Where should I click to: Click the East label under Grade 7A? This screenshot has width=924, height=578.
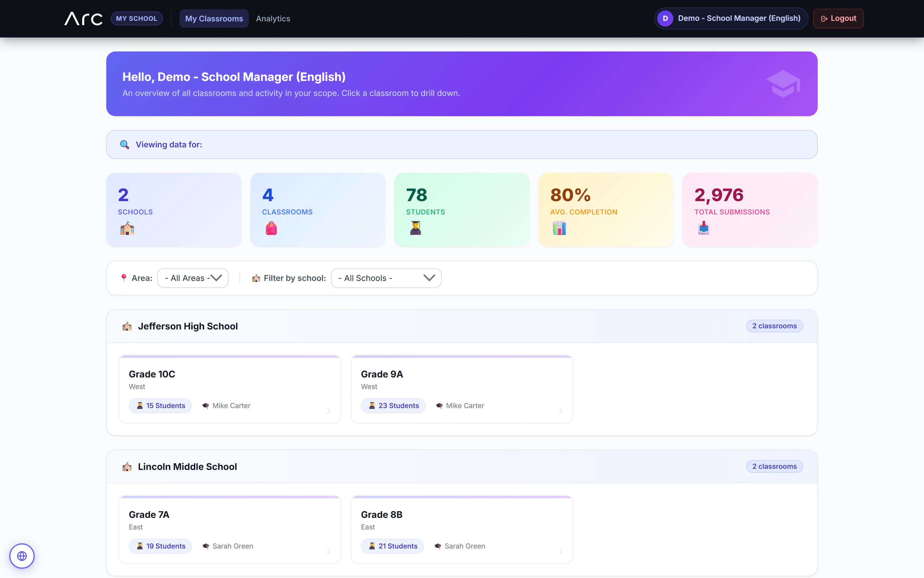point(135,527)
